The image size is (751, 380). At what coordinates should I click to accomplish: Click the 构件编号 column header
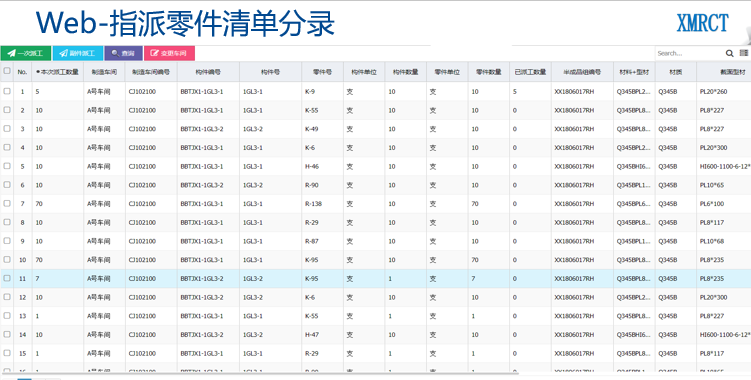point(208,72)
